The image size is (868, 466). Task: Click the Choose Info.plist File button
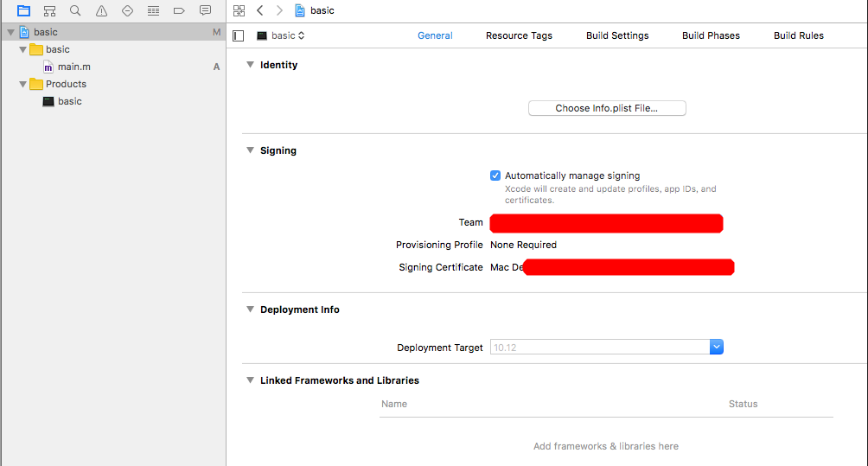click(607, 108)
